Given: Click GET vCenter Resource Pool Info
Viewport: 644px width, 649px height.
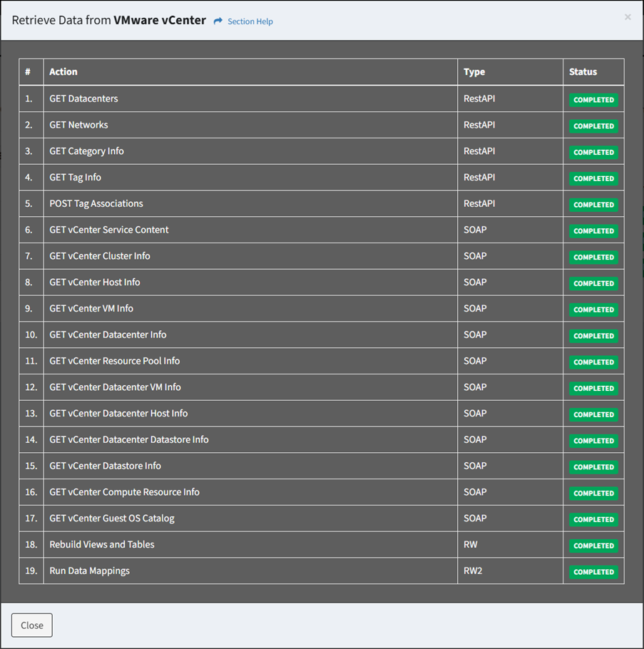Looking at the screenshot, I should (115, 360).
